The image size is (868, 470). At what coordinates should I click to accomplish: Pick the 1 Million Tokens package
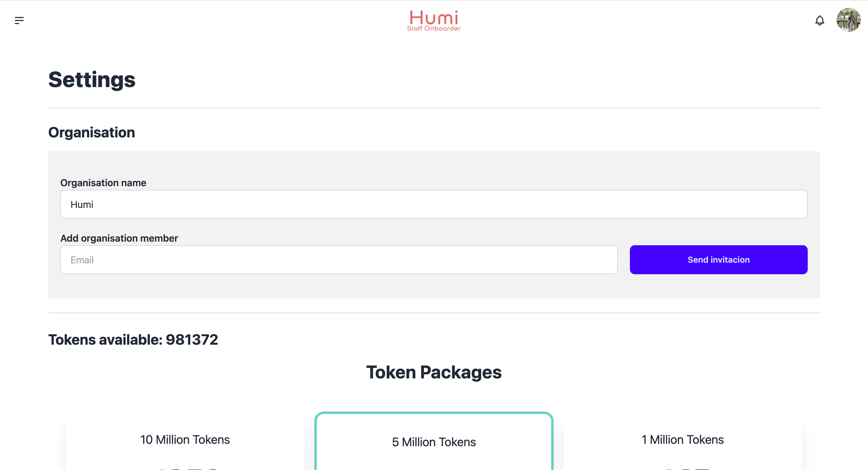click(682, 440)
